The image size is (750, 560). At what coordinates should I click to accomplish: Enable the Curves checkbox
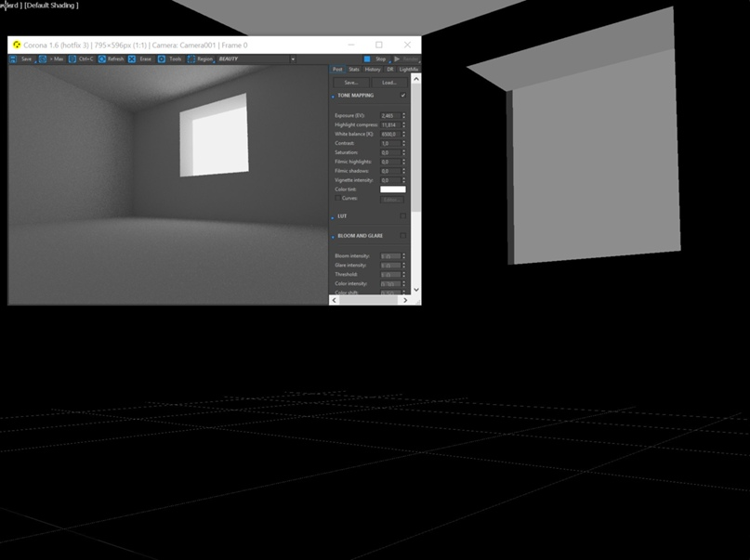pyautogui.click(x=337, y=198)
